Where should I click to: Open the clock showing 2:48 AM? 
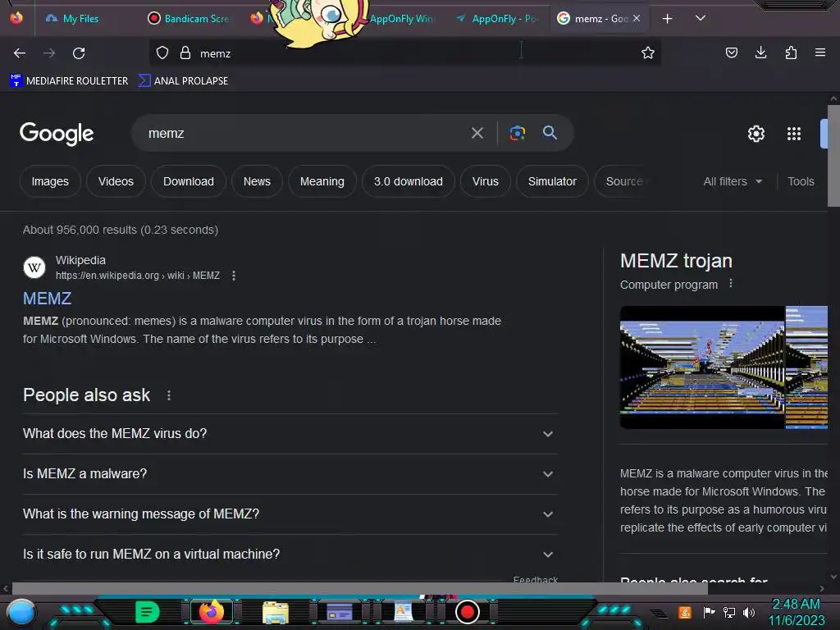point(796,612)
